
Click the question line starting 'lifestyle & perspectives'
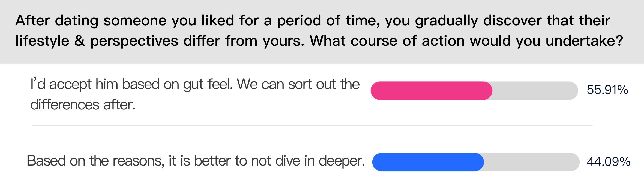click(x=319, y=41)
